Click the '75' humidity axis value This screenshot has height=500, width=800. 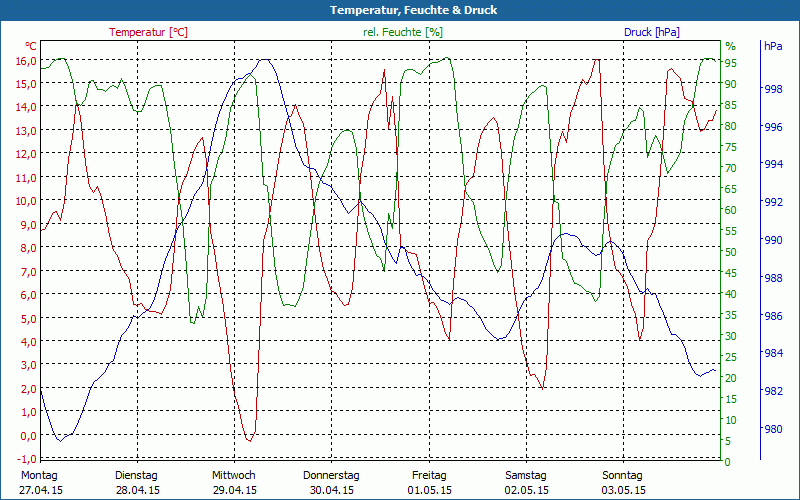tap(731, 147)
